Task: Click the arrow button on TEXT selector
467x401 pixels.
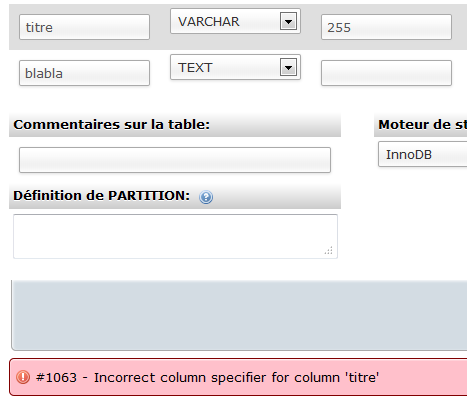Action: (288, 68)
